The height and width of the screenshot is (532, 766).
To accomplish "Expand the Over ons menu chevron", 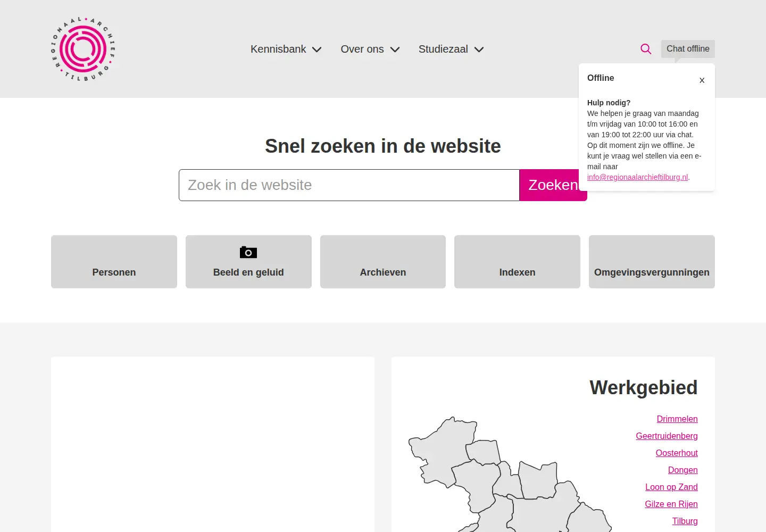I will (x=395, y=49).
